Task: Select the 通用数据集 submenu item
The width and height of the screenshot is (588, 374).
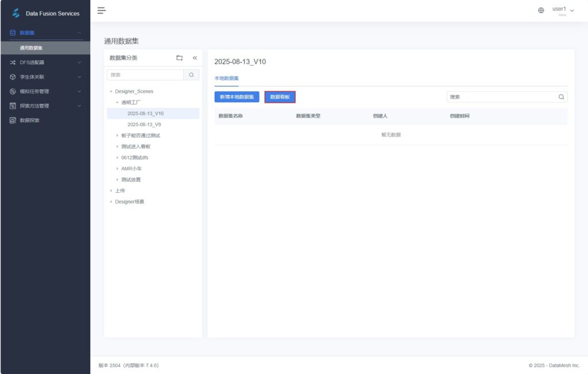Action: tap(45, 48)
